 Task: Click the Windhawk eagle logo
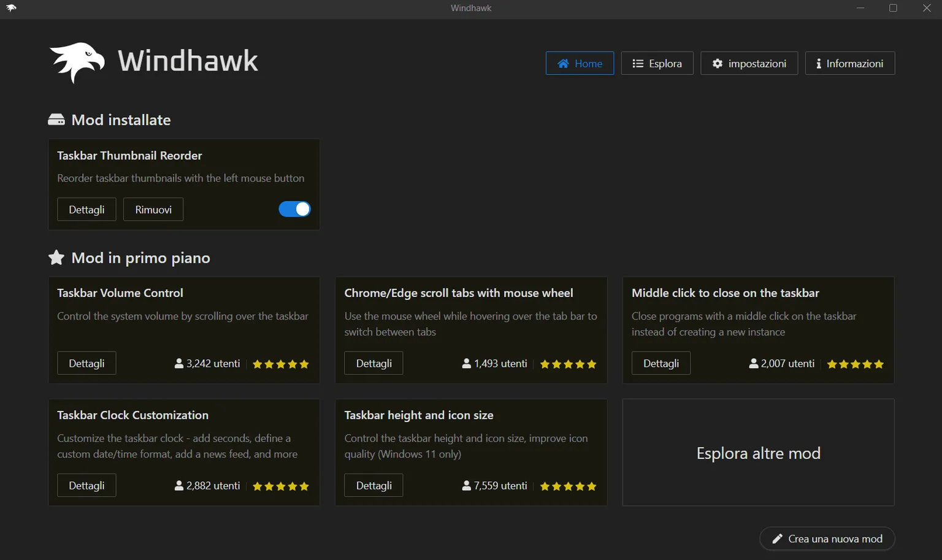coord(76,61)
